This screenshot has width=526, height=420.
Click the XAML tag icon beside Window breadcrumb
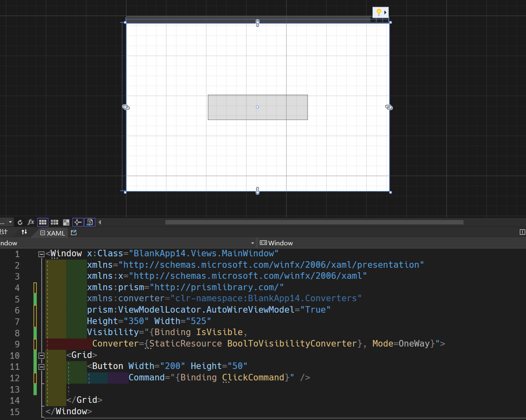(263, 243)
